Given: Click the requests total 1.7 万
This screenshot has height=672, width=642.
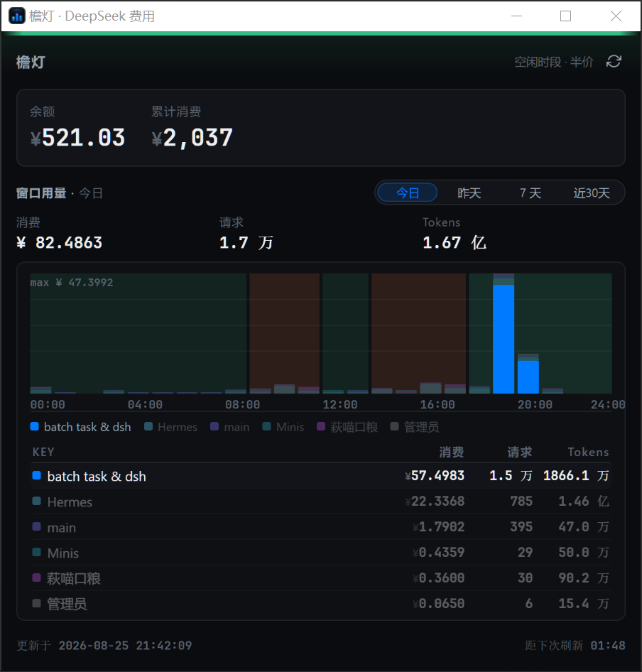Looking at the screenshot, I should [246, 243].
